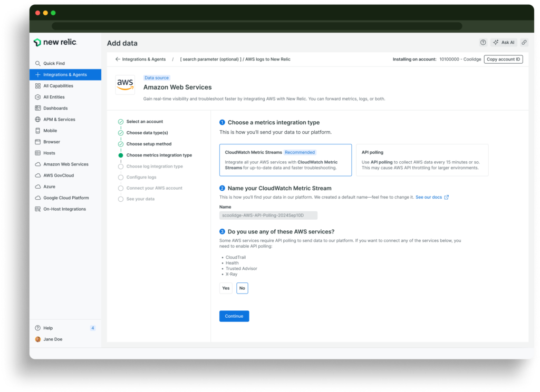Viewport: 540px width, 392px height.
Task: Open help via top-right question mark icon
Action: click(483, 42)
